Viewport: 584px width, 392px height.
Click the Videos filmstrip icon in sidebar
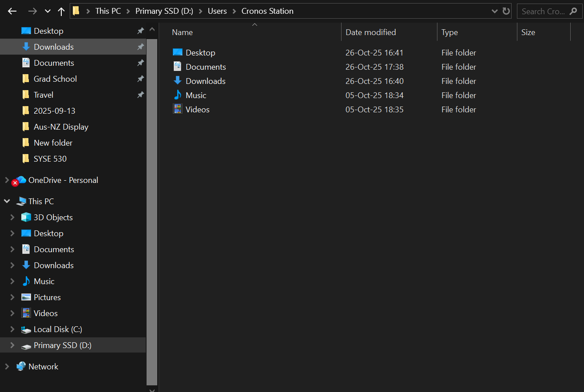26,313
